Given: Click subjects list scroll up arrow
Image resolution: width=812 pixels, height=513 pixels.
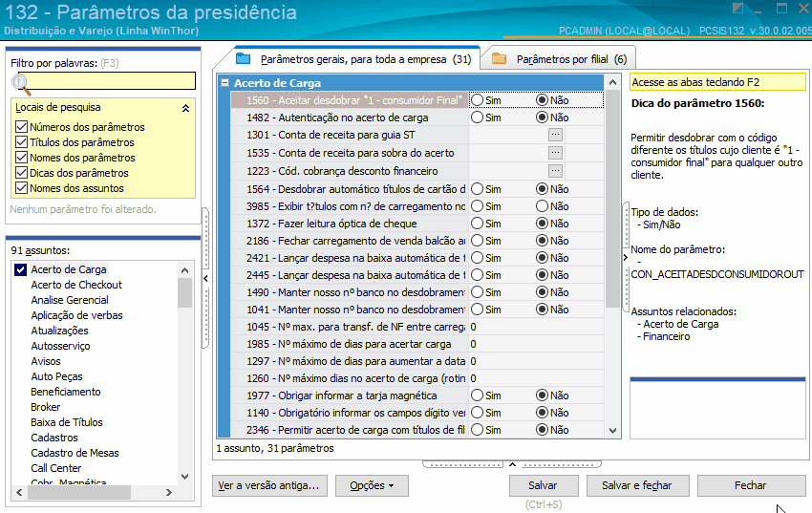Looking at the screenshot, I should point(185,270).
